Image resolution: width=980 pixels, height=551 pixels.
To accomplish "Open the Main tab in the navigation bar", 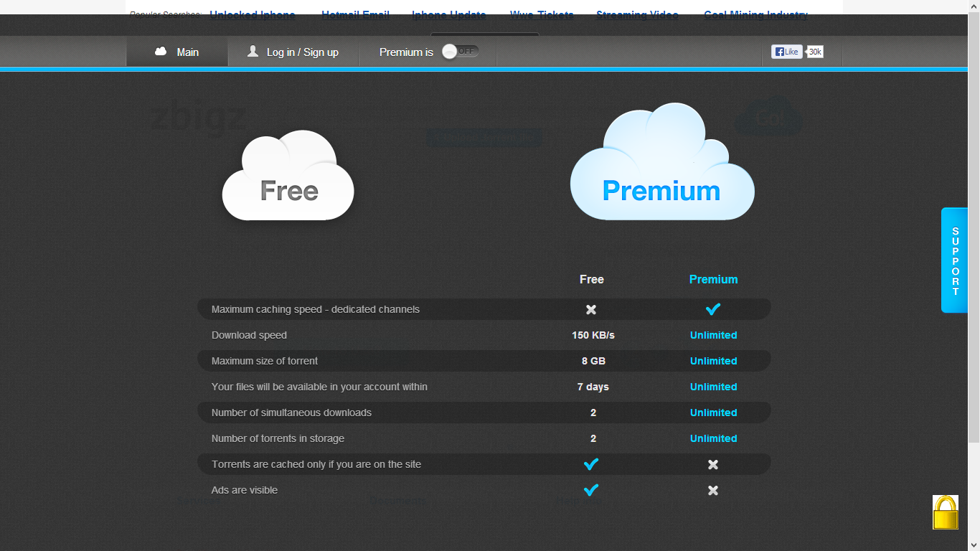I will tap(177, 52).
